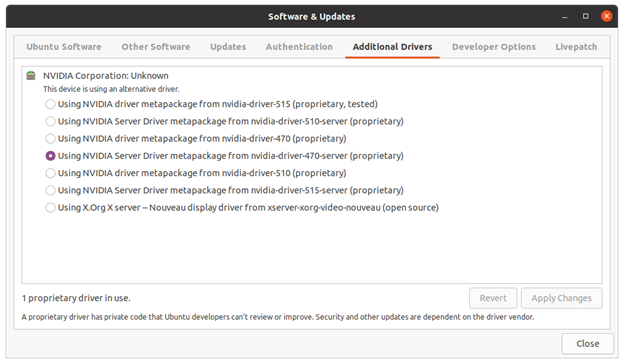Select the Additional Drivers tab

392,47
